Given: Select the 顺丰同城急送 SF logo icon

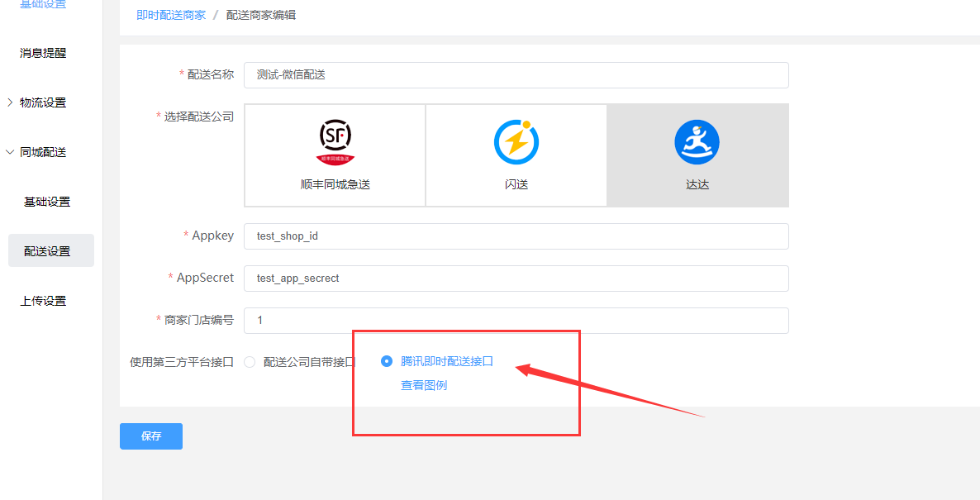Looking at the screenshot, I should tap(335, 141).
